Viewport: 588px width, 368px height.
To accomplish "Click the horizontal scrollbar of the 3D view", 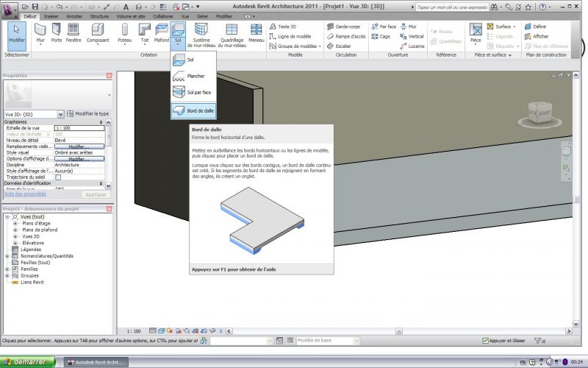I will (398, 331).
